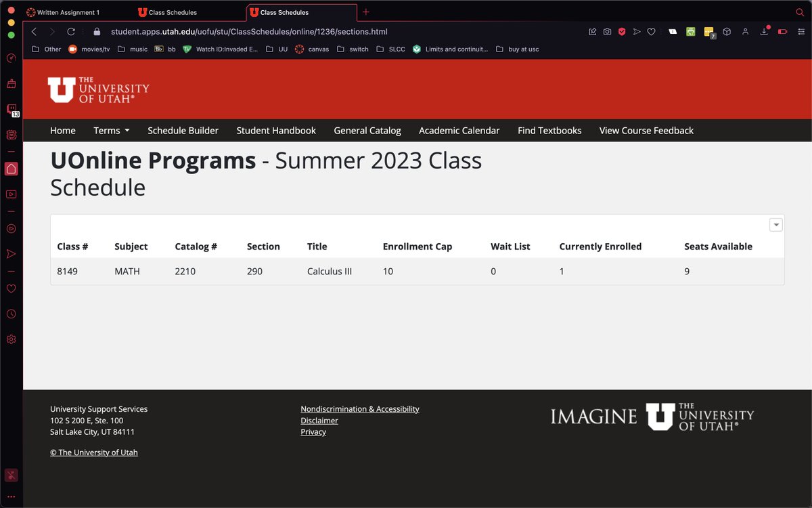Open the downloads icon in toolbar
This screenshot has height=508, width=812.
[765, 31]
